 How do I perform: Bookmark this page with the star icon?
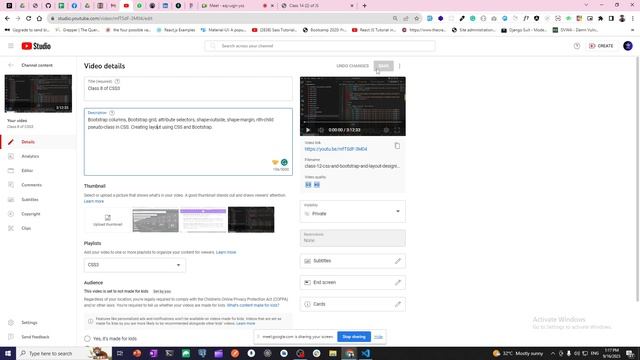(x=417, y=18)
